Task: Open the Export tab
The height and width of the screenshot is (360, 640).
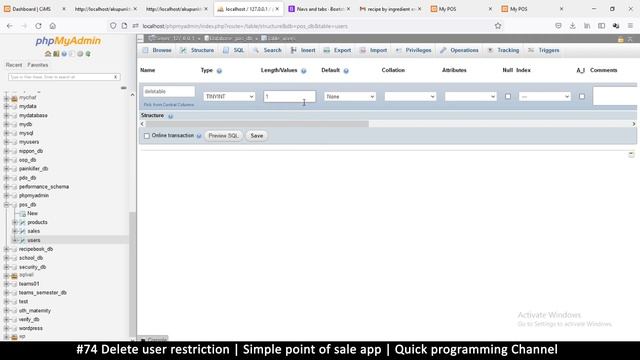Action: point(338,50)
